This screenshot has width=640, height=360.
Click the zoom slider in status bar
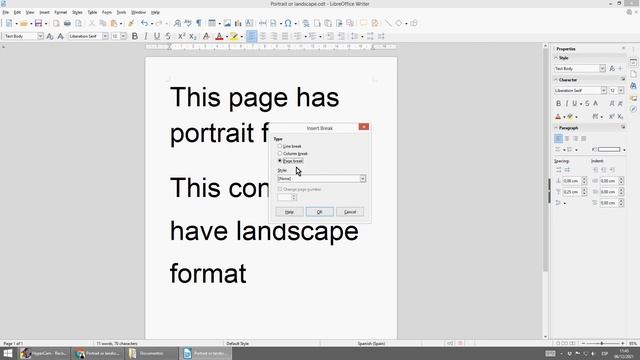coord(602,344)
